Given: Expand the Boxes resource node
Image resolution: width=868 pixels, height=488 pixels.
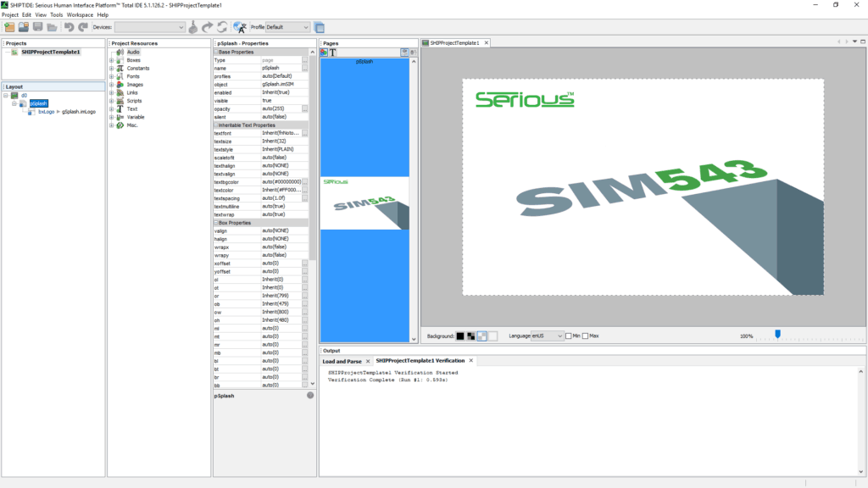Looking at the screenshot, I should (x=111, y=60).
